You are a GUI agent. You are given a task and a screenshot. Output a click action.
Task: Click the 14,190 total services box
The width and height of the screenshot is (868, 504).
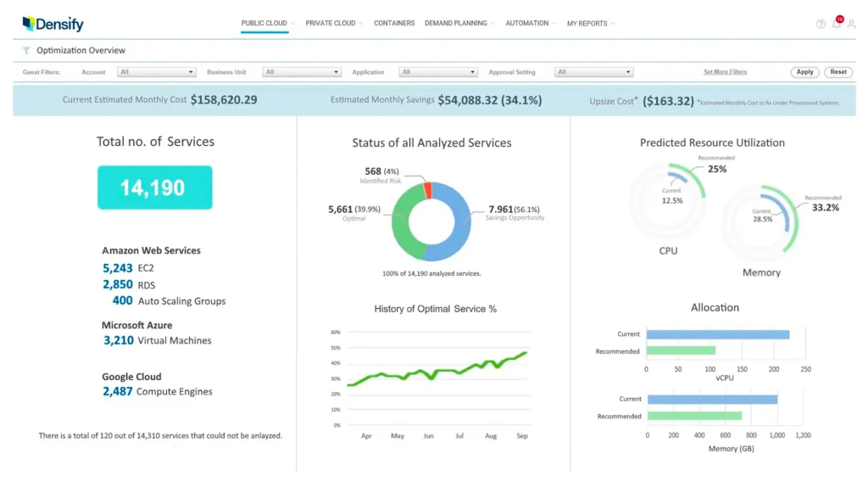click(x=154, y=188)
